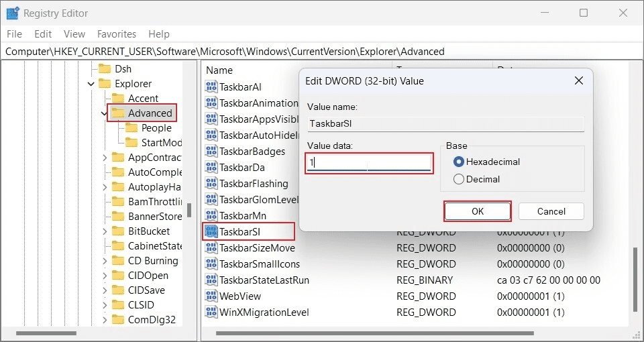
Task: Click the BitBucket folder icon
Action: (x=118, y=231)
